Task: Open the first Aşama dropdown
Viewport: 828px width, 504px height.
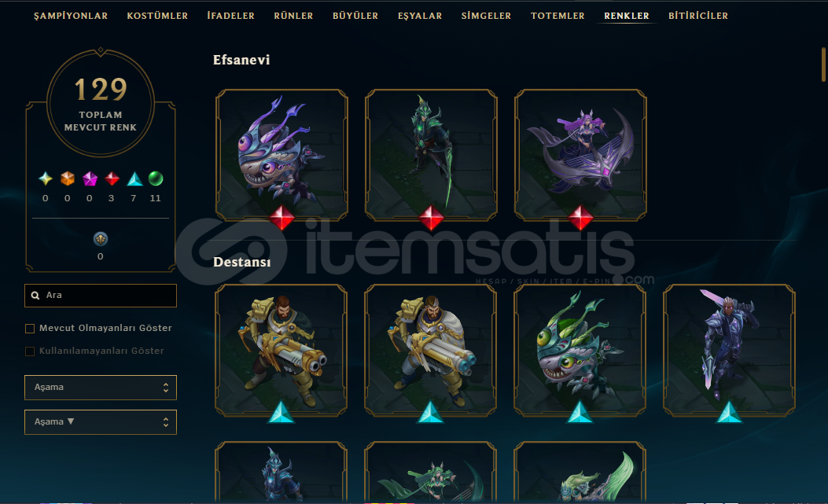Action: coord(101,388)
